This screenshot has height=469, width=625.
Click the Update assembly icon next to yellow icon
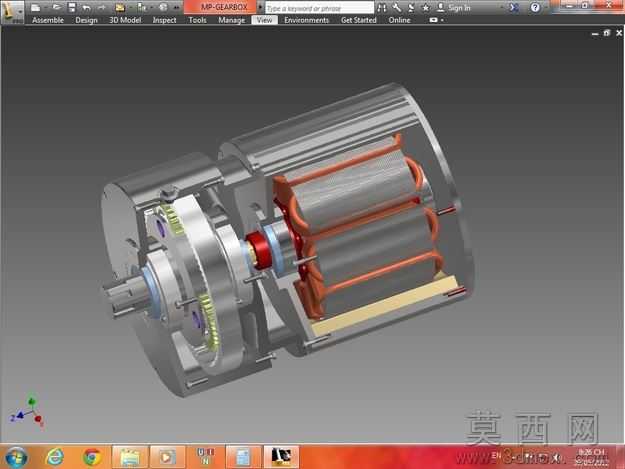[x=142, y=7]
